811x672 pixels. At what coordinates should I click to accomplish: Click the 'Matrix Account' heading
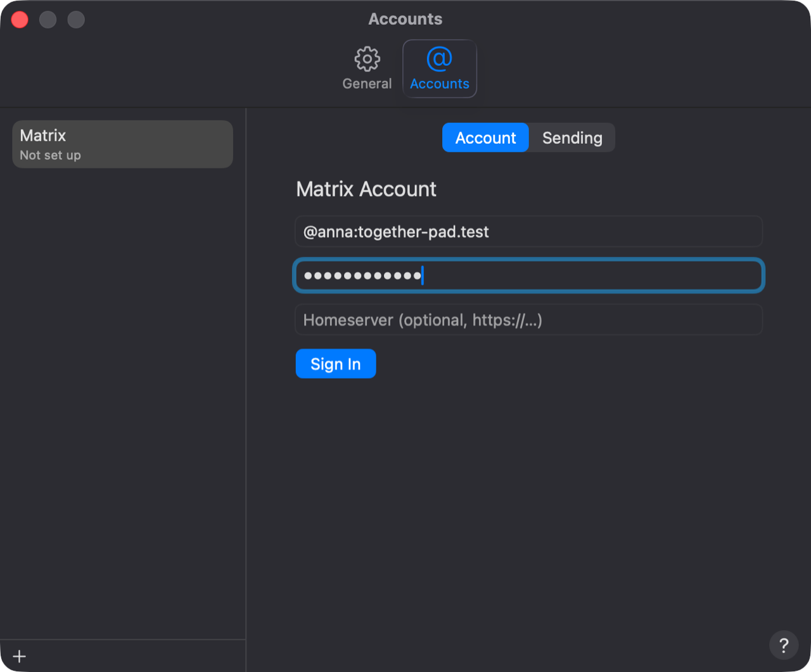pyautogui.click(x=366, y=189)
